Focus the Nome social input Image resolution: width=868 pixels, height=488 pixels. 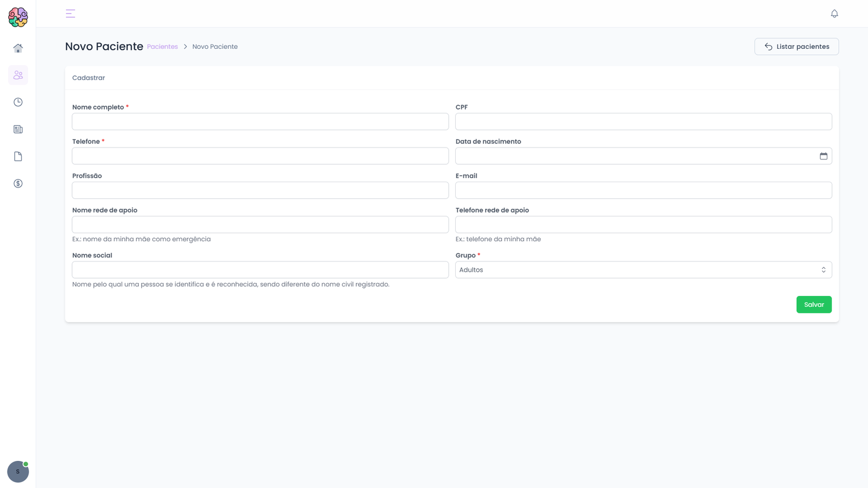(260, 270)
